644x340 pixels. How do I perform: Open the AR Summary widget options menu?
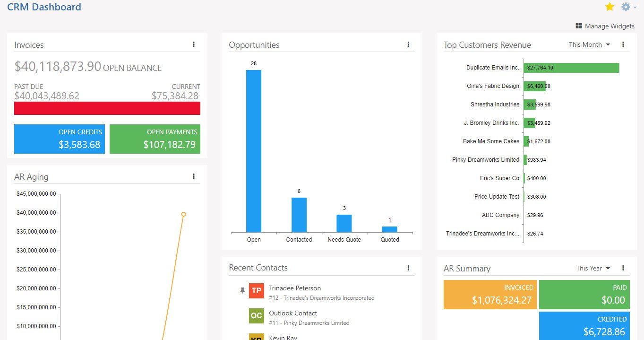[623, 268]
